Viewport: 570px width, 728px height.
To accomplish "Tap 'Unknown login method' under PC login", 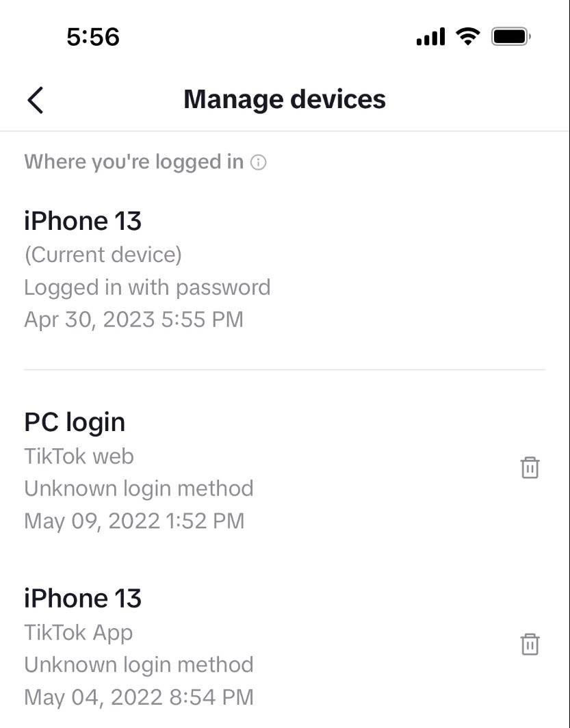I will click(138, 489).
